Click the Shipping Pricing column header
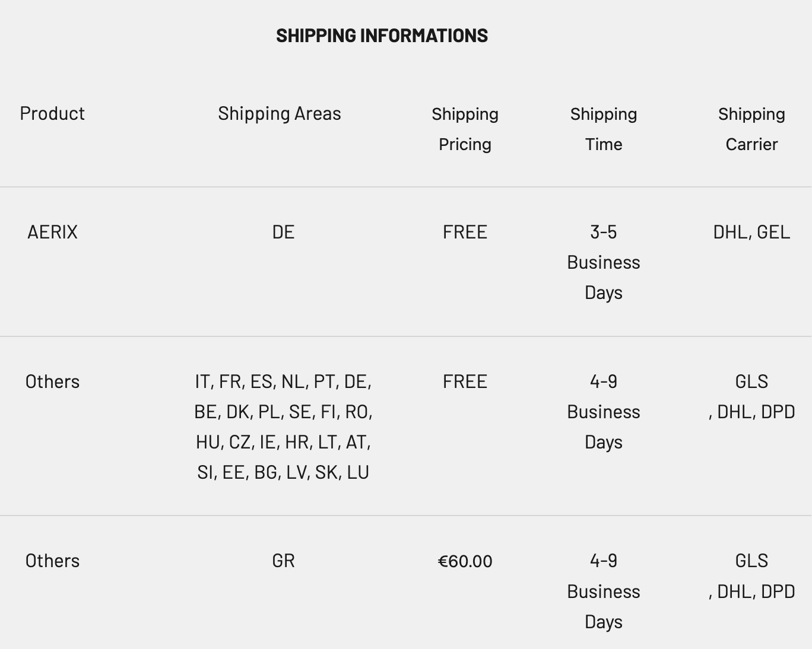The image size is (812, 649). click(x=465, y=129)
